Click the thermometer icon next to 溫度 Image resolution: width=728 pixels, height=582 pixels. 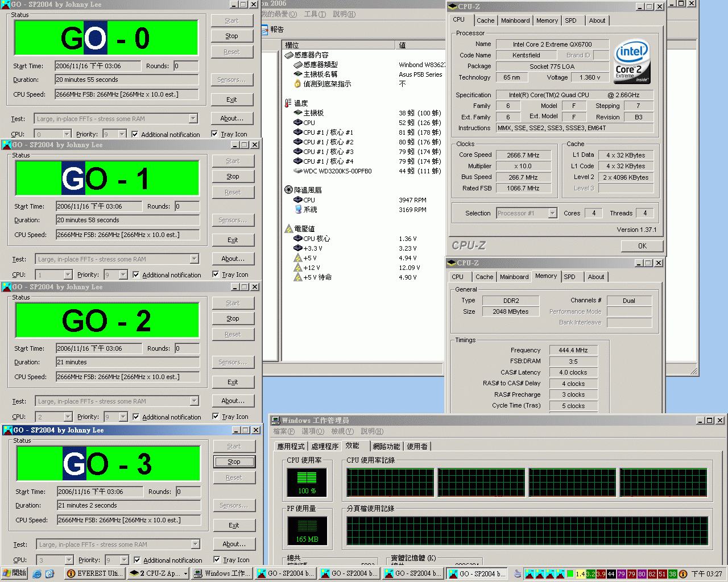[x=288, y=103]
